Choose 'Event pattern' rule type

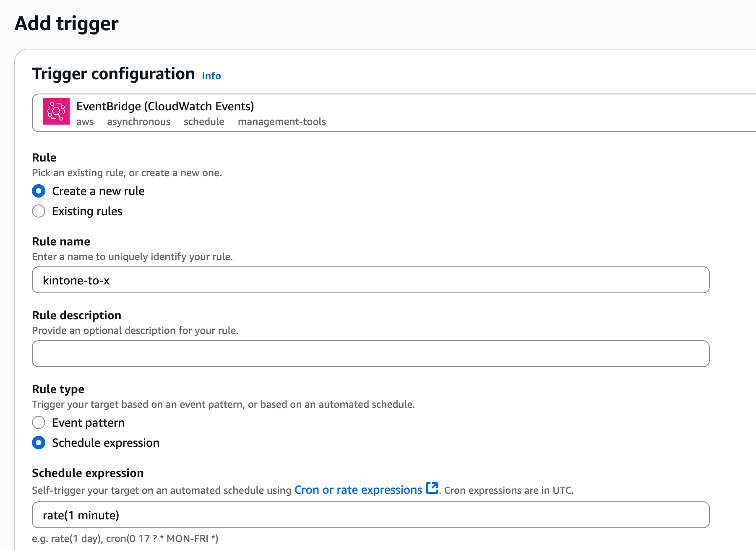[38, 422]
